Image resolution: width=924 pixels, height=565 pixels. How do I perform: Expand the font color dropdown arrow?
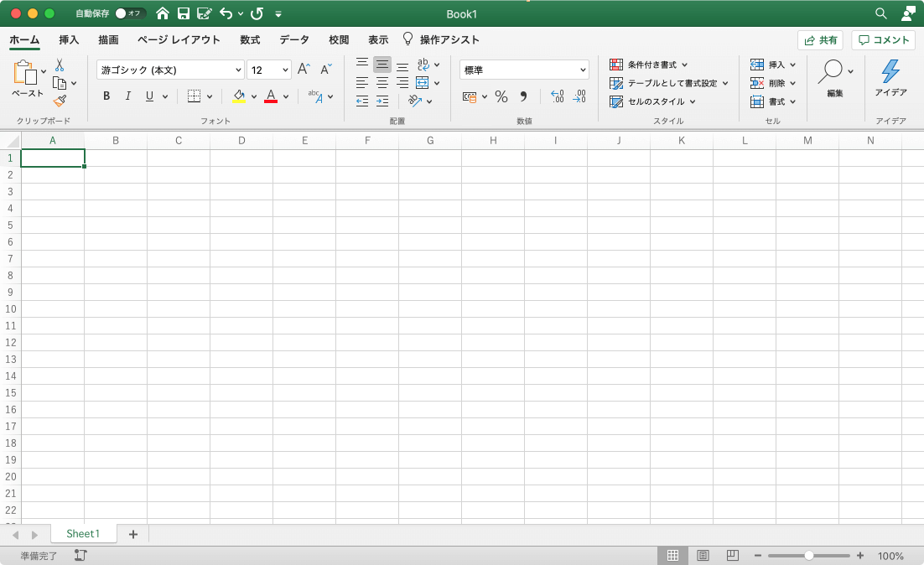tap(286, 96)
